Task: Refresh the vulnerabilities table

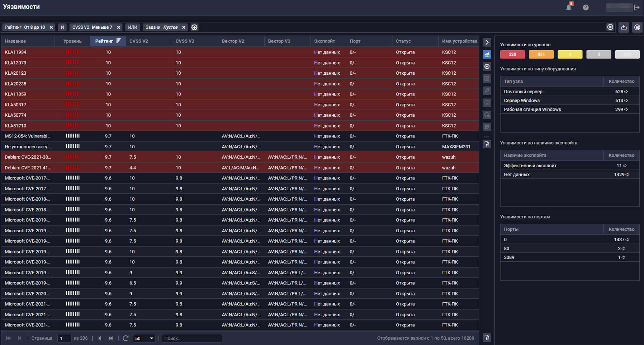Action: (x=126, y=338)
